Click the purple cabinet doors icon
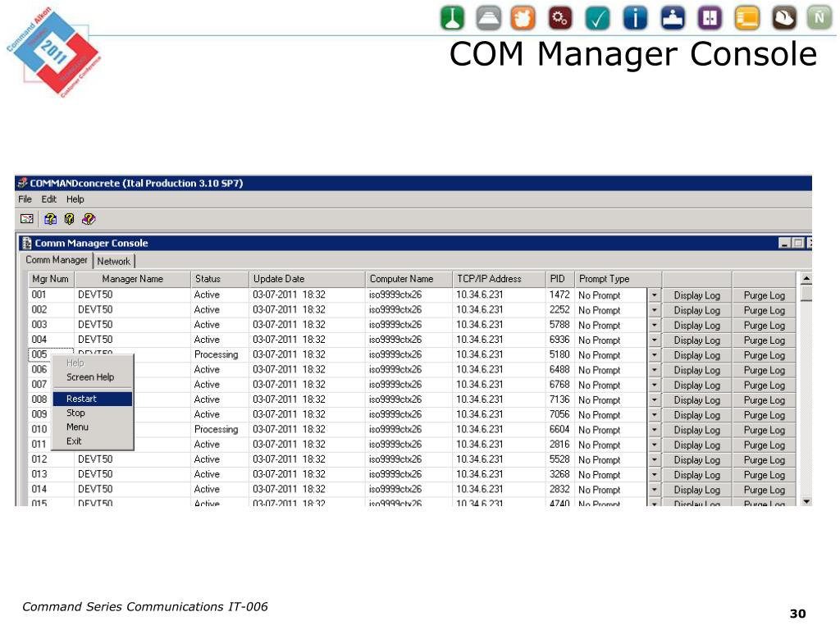The image size is (840, 630). (710, 18)
